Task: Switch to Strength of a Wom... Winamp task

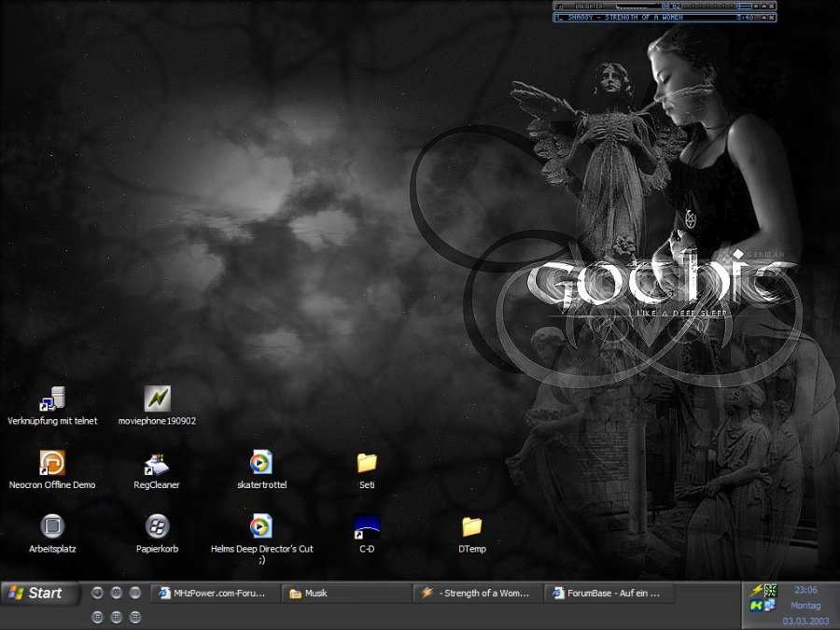Action: coord(478,594)
